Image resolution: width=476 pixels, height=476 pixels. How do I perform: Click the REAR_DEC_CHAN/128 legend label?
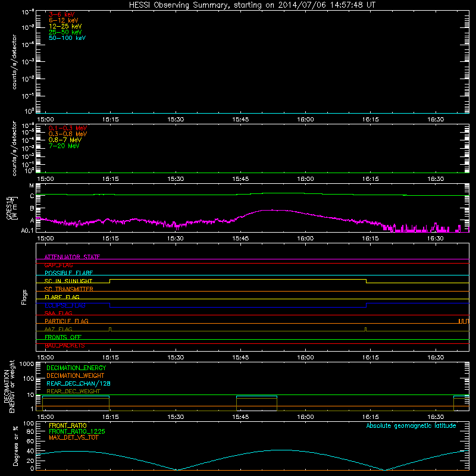click(79, 383)
